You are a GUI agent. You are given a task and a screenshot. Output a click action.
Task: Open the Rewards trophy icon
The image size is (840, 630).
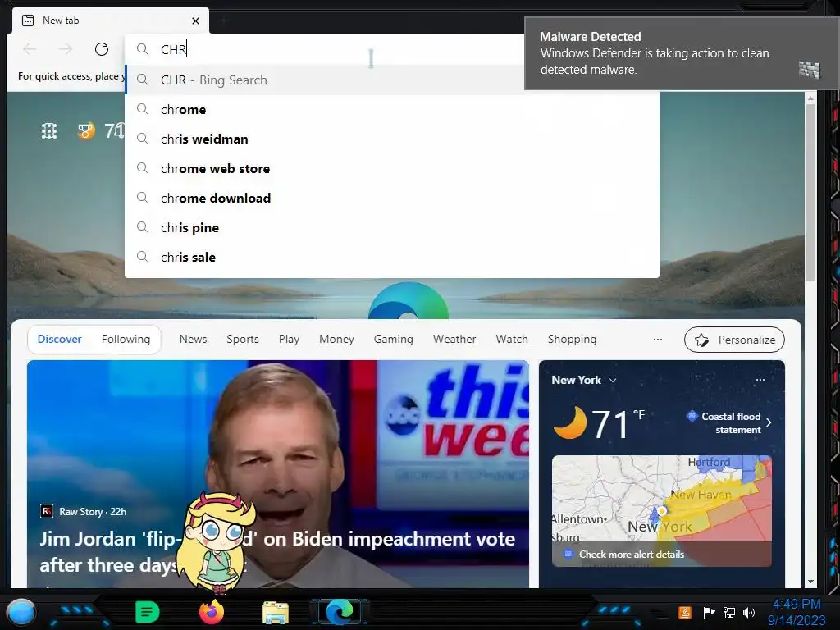85,130
